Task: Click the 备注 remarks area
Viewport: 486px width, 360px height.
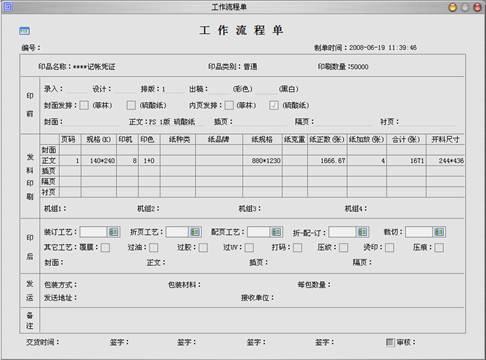Action: tap(252, 320)
